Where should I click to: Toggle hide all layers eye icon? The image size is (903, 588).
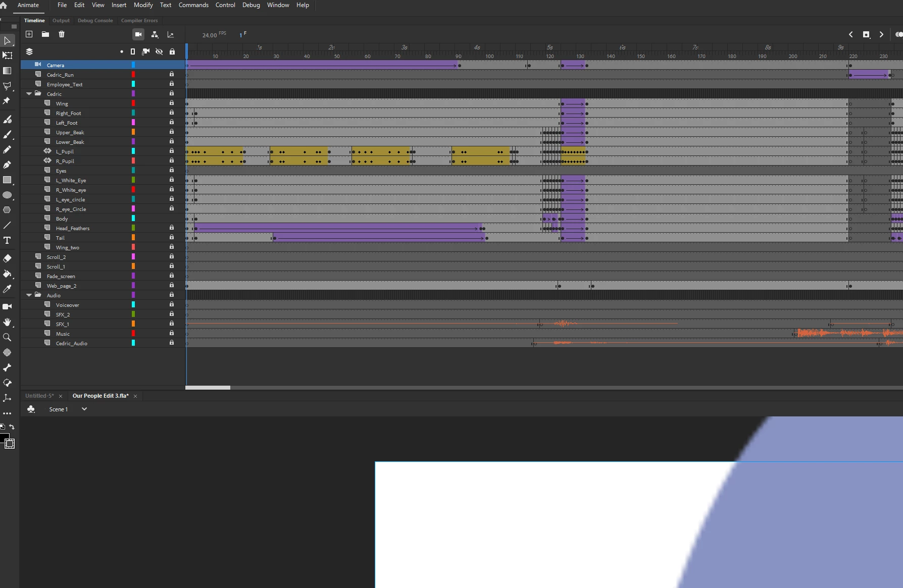point(159,51)
